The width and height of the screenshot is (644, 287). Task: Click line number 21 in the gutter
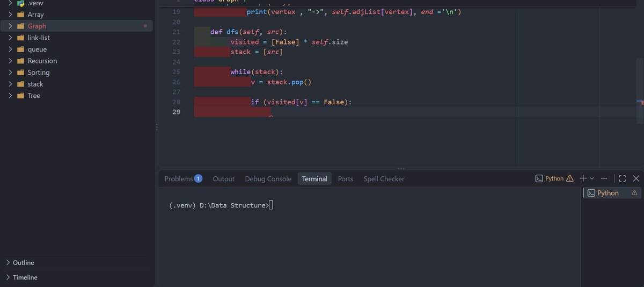[176, 32]
